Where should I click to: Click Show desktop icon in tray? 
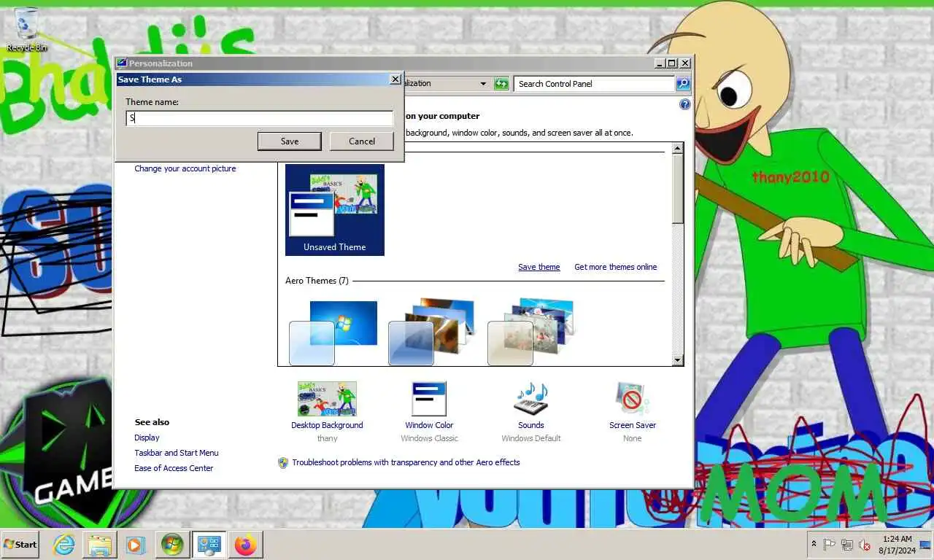pos(925,545)
